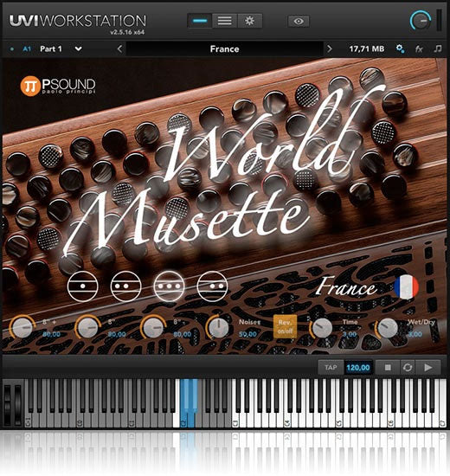
Task: Toggle the eye visibility button
Action: 299,22
